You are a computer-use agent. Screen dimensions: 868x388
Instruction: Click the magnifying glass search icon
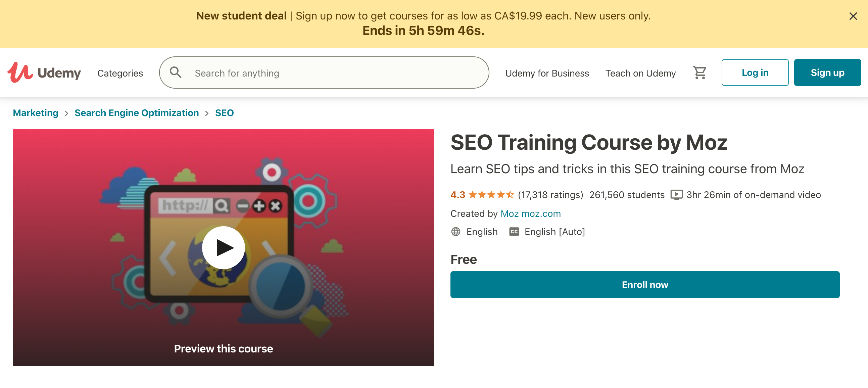pos(176,72)
